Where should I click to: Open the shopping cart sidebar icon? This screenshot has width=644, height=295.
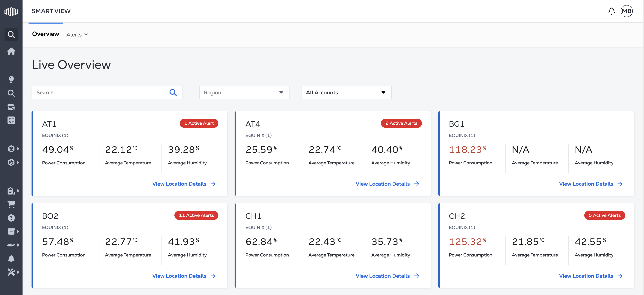coord(11,204)
